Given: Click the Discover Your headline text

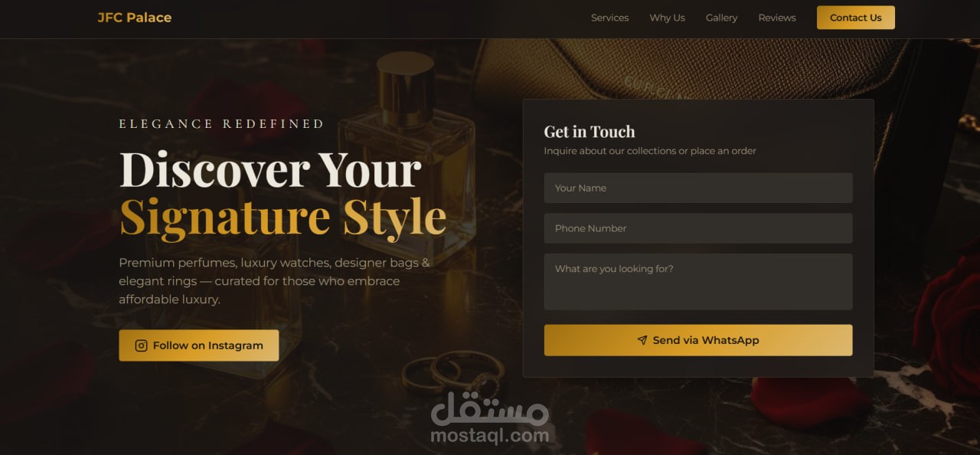Looking at the screenshot, I should (x=270, y=169).
